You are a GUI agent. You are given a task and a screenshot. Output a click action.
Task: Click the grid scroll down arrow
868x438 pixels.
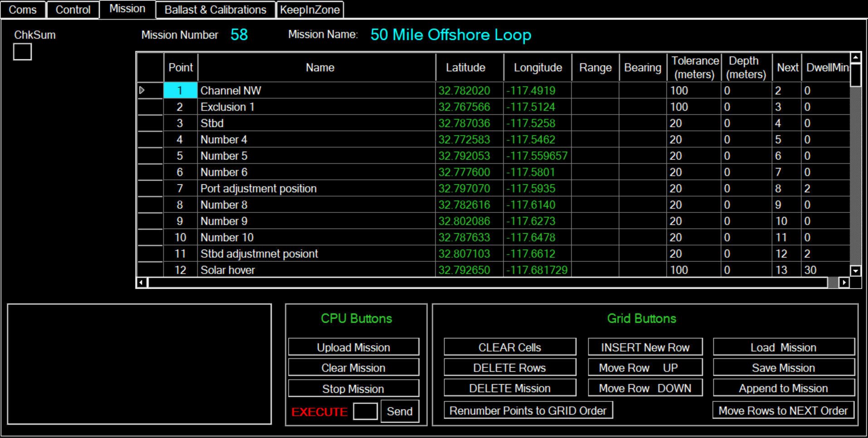(x=855, y=271)
